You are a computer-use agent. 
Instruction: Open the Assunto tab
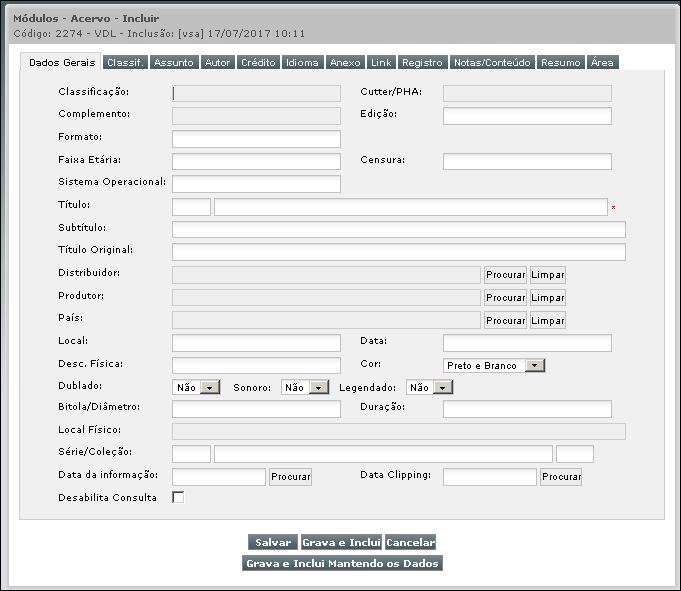pos(174,62)
